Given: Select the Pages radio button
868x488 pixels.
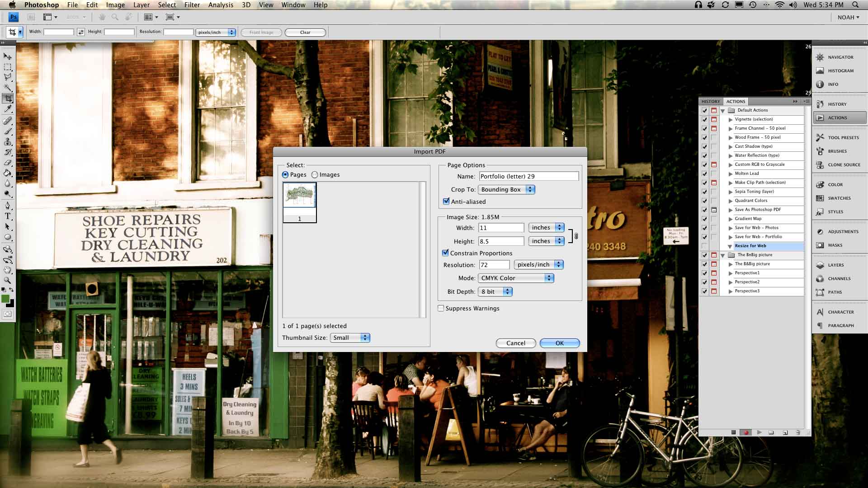Looking at the screenshot, I should pyautogui.click(x=285, y=174).
